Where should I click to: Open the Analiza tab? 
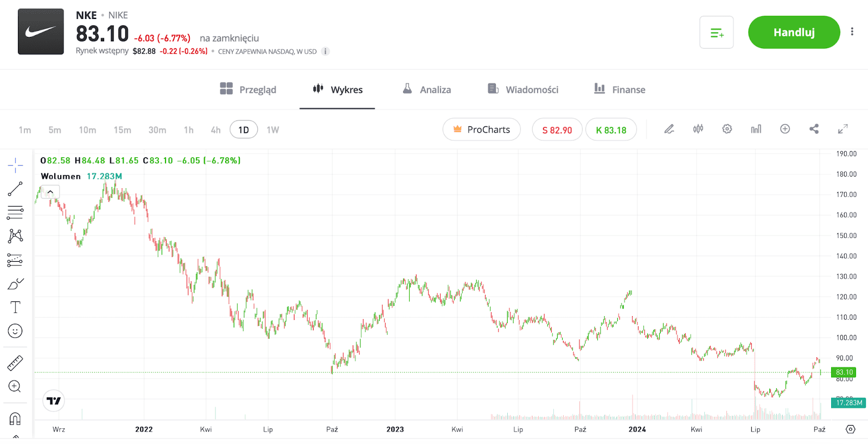[426, 89]
